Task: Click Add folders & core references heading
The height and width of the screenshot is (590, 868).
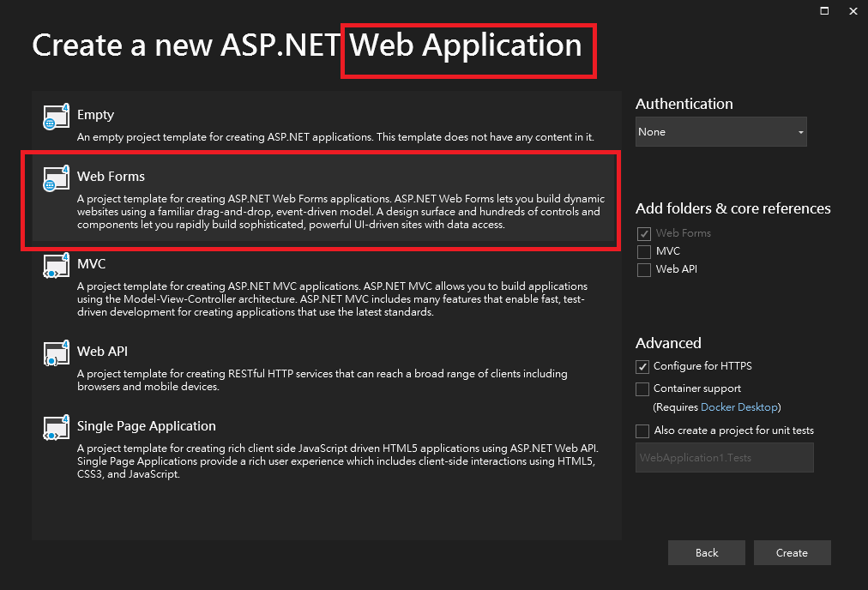Action: click(733, 208)
